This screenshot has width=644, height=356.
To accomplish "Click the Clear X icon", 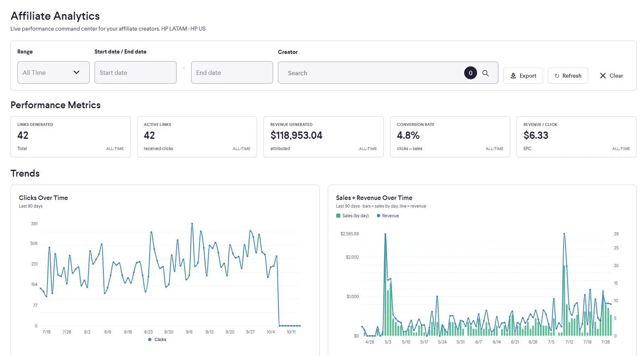I will click(x=603, y=76).
